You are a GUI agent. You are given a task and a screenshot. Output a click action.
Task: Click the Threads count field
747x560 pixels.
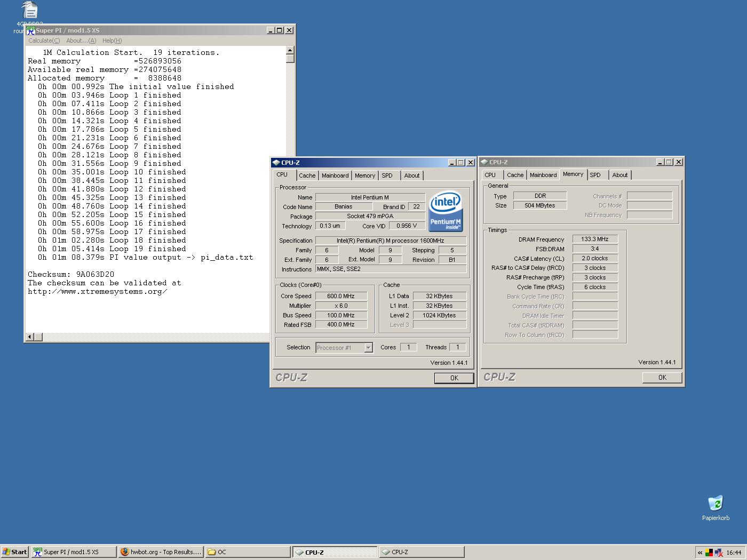click(457, 347)
